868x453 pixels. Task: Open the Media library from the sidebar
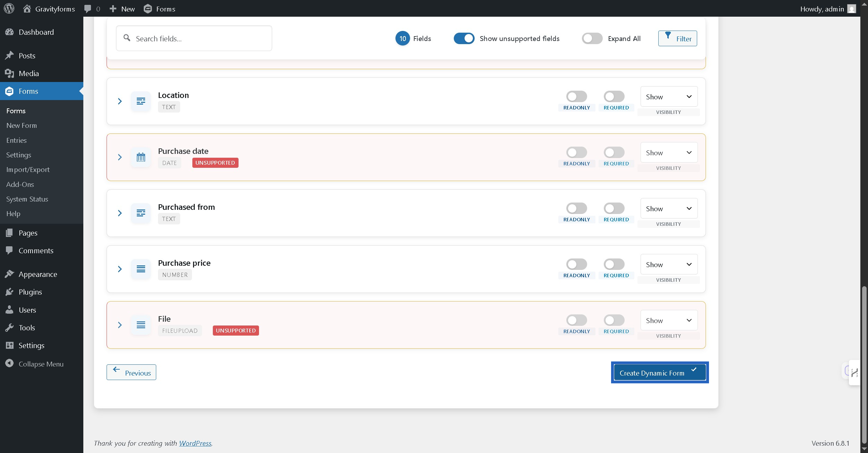click(x=29, y=73)
